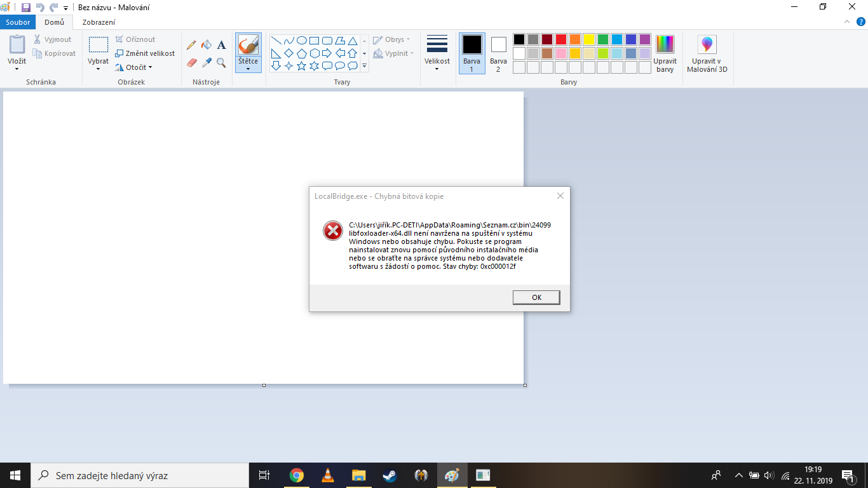
Task: Open the Soubor file menu
Action: click(x=18, y=22)
